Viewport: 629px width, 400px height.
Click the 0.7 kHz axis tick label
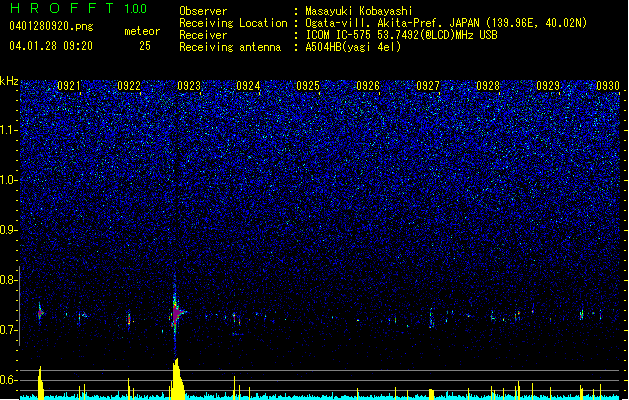[8, 330]
